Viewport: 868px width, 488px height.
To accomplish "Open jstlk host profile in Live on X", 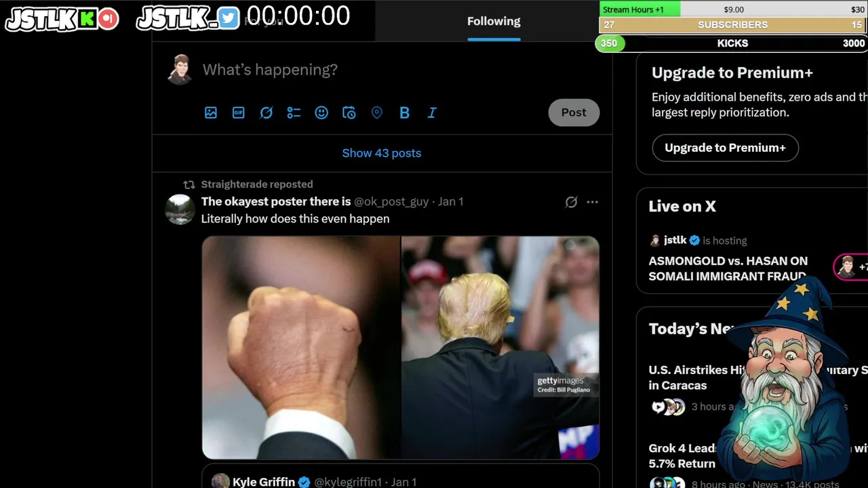I will 675,240.
